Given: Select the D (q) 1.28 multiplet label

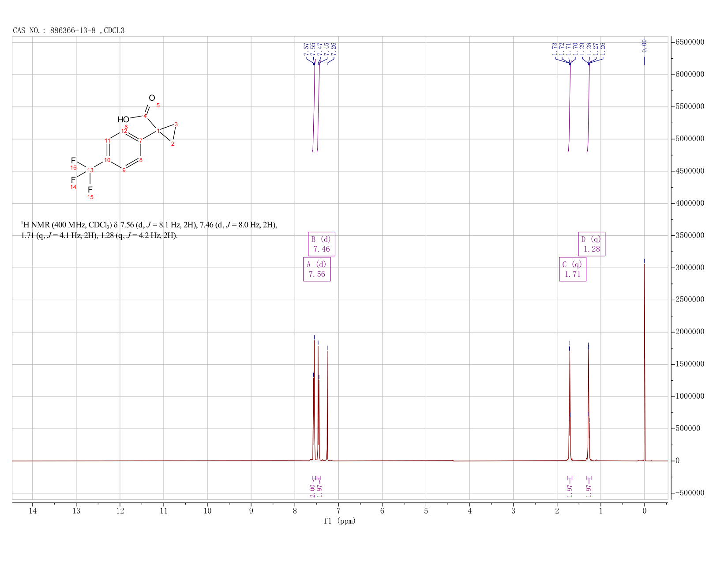Looking at the screenshot, I should [x=592, y=244].
